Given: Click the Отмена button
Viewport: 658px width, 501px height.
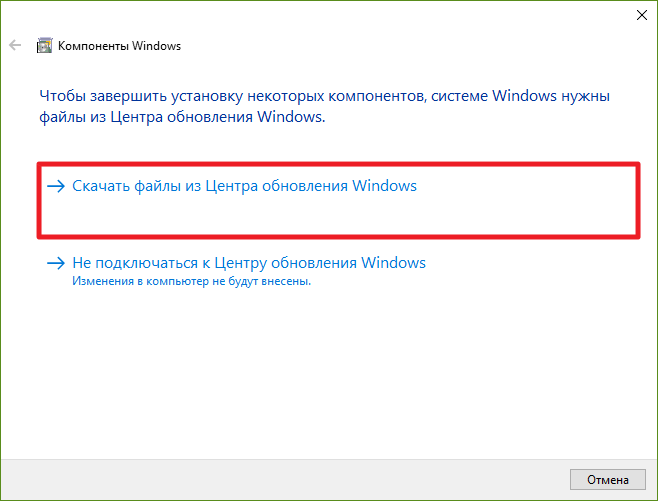Looking at the screenshot, I should click(x=608, y=480).
